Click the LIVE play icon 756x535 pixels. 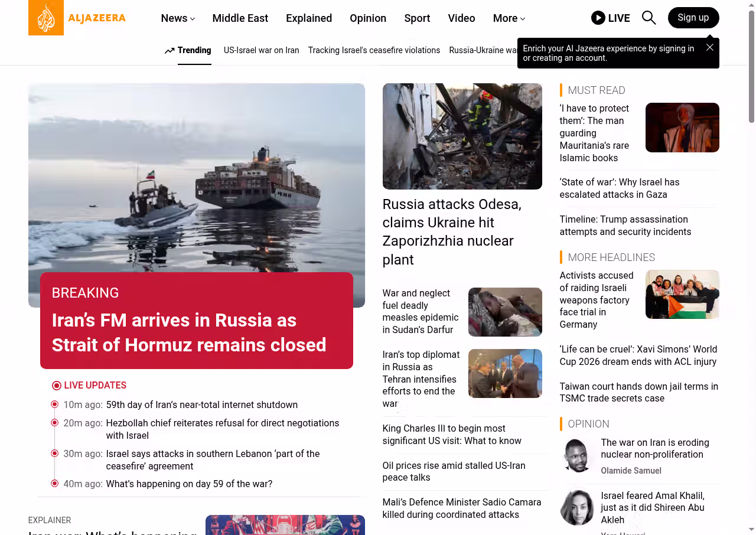598,18
